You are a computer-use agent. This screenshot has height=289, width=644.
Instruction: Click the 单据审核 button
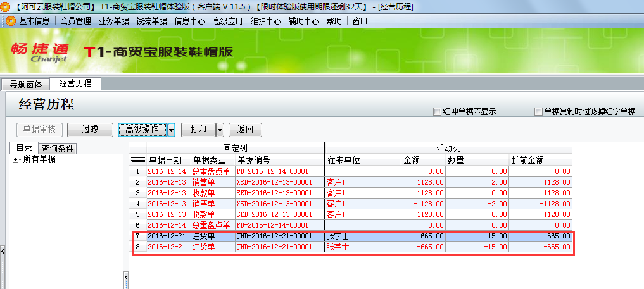tap(39, 130)
